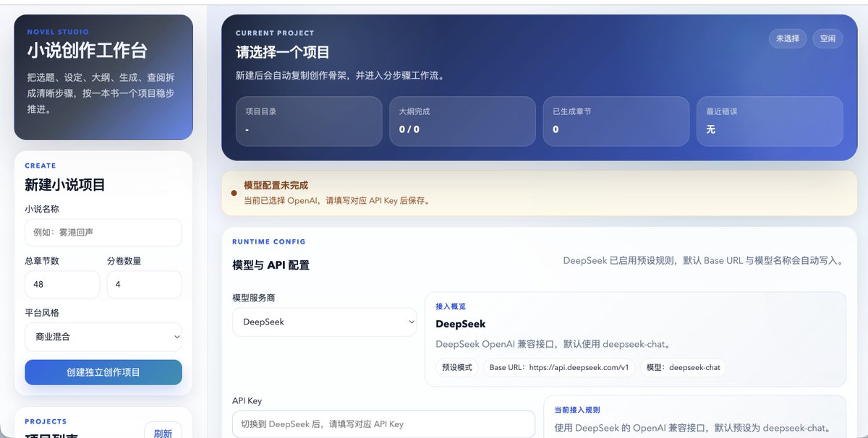Click the 新建小说项目 heading
868x438 pixels.
[65, 184]
